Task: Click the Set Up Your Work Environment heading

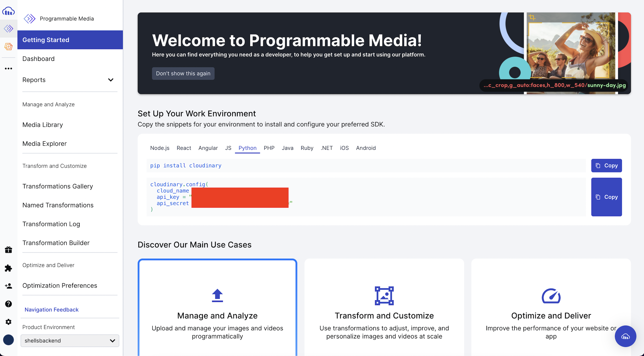Action: 197,114
